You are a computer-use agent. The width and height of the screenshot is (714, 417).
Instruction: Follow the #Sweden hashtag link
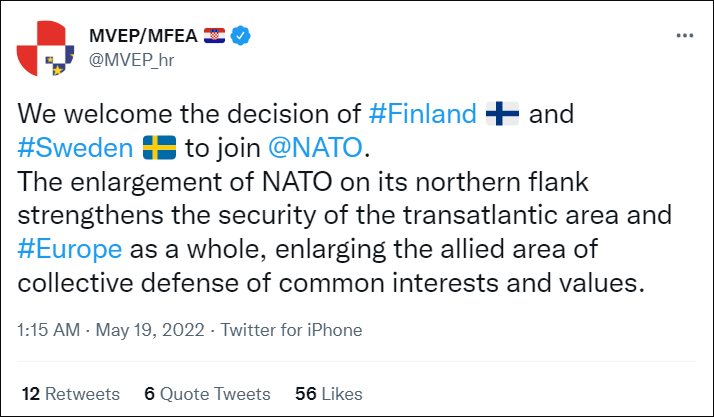tap(76, 149)
